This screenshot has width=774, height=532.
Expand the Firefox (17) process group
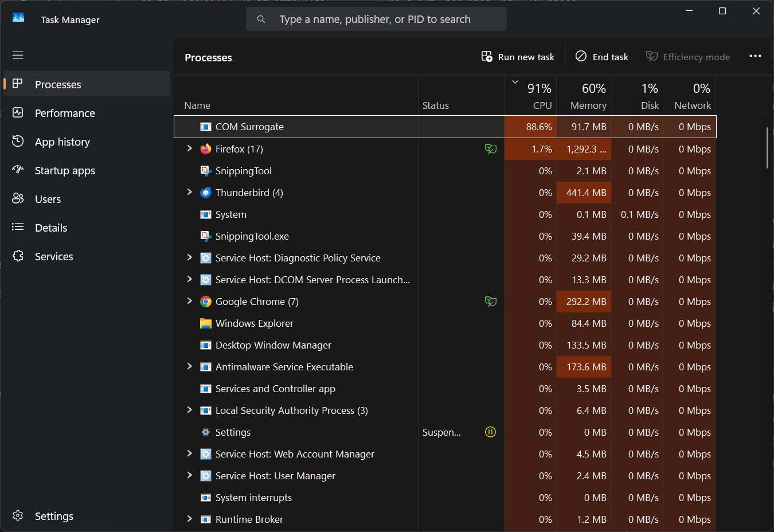pyautogui.click(x=189, y=148)
